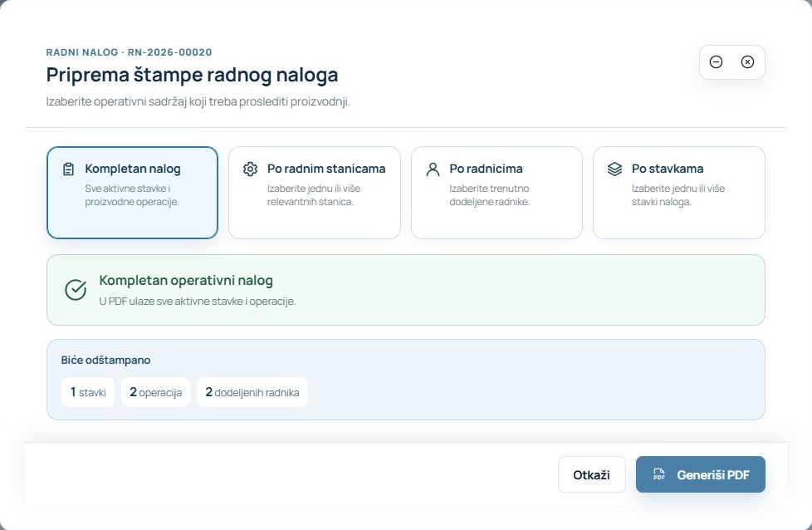The height and width of the screenshot is (530, 812).
Task: Click the "Biće odštampano" label
Action: [x=105, y=360]
